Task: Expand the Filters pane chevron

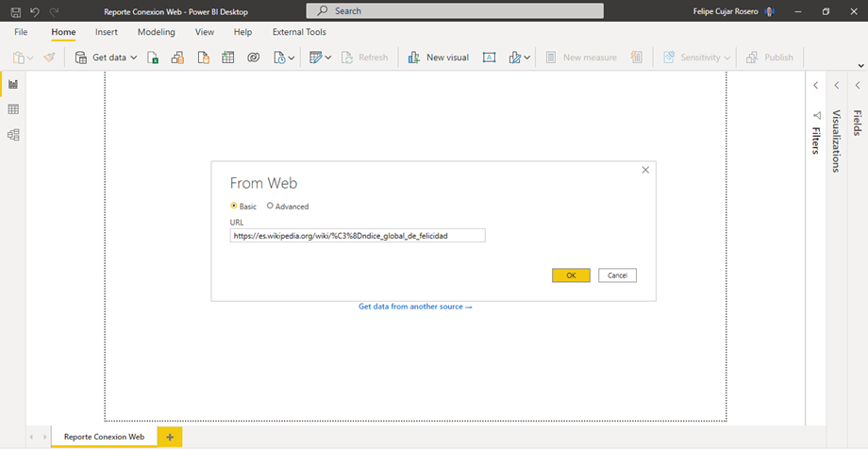Action: (x=815, y=85)
